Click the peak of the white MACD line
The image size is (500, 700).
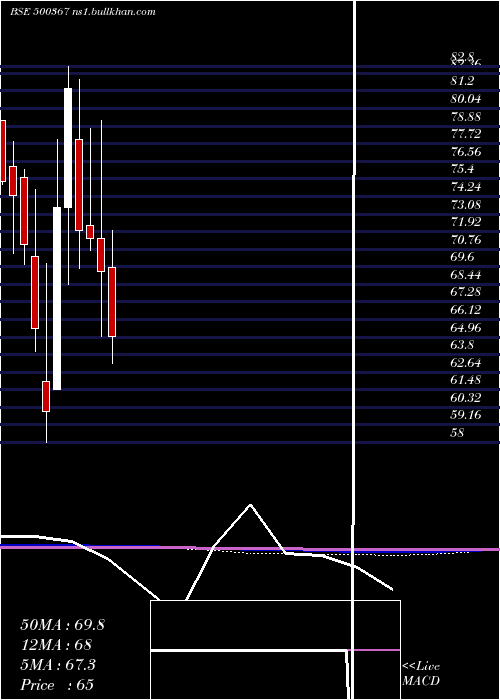click(x=250, y=505)
